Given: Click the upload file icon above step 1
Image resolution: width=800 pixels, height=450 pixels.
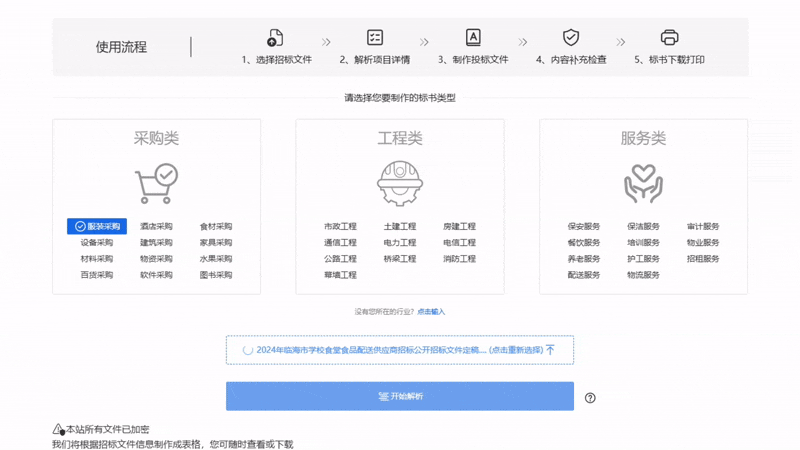Looking at the screenshot, I should [275, 38].
